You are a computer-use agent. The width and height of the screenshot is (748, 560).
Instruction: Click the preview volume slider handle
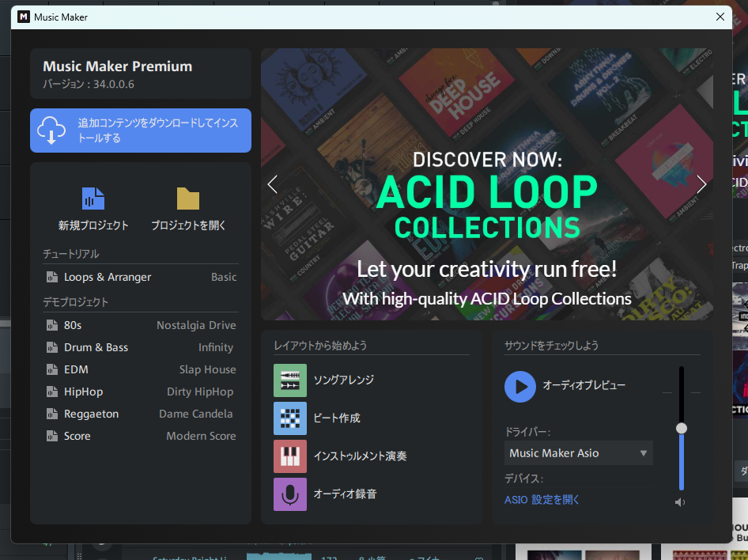point(682,428)
